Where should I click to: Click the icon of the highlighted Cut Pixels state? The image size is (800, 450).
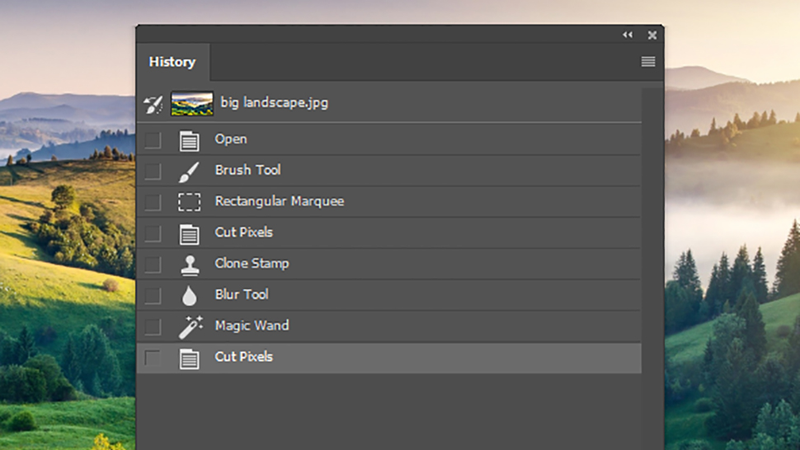(189, 359)
